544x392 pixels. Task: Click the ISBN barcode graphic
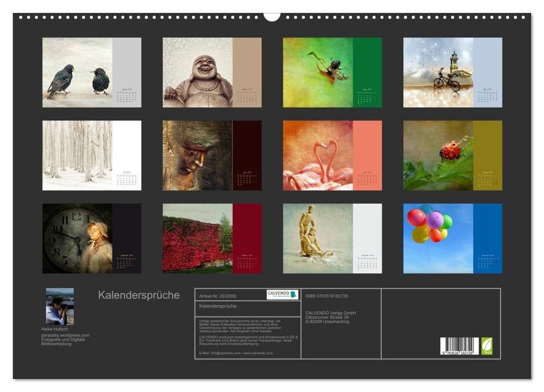pyautogui.click(x=461, y=346)
